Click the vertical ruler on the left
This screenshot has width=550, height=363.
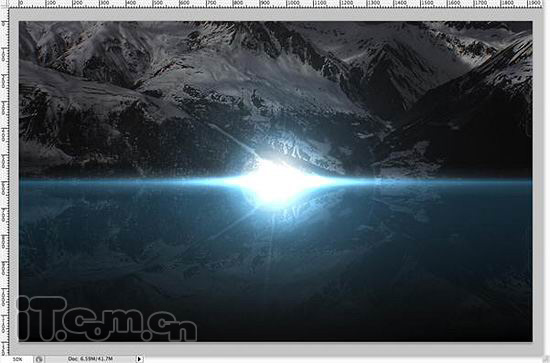pos(4,182)
